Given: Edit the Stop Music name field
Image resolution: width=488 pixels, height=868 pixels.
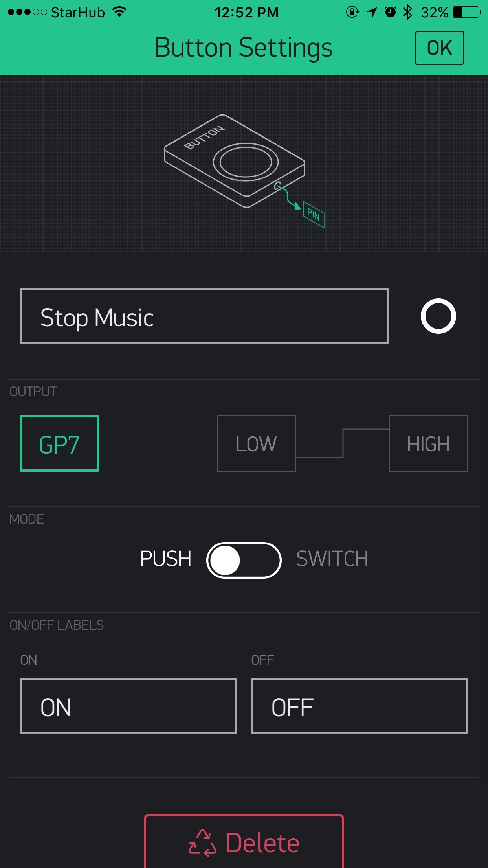Looking at the screenshot, I should pos(204,316).
